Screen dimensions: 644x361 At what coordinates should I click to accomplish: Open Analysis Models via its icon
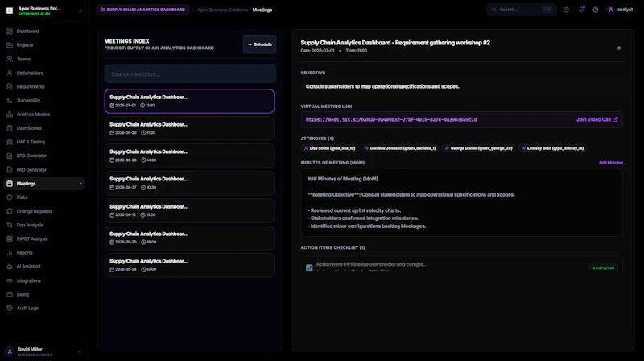point(10,114)
